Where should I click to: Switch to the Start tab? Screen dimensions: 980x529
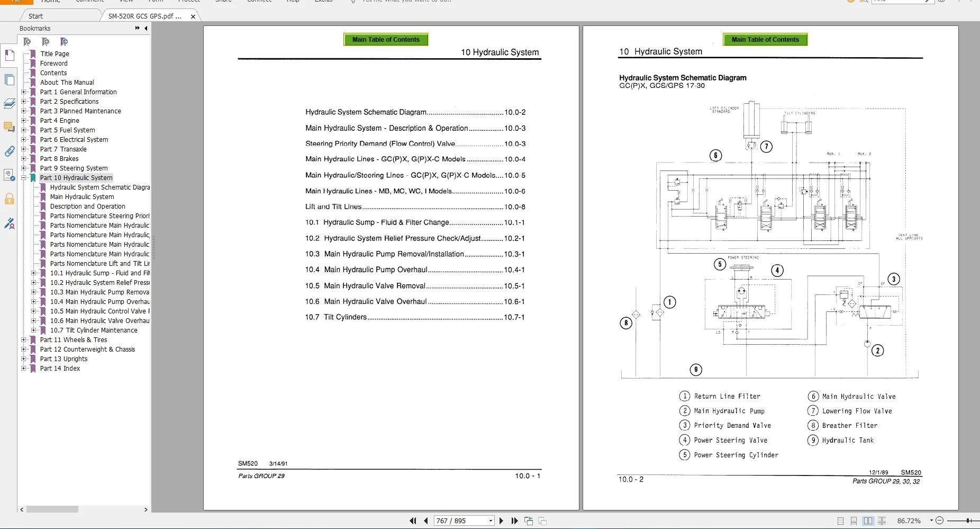35,16
